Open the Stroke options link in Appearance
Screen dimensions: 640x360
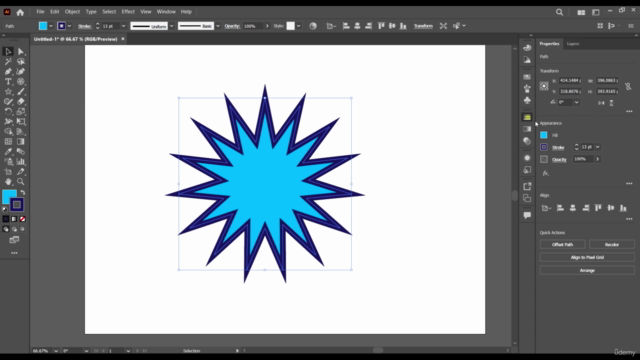pyautogui.click(x=558, y=148)
